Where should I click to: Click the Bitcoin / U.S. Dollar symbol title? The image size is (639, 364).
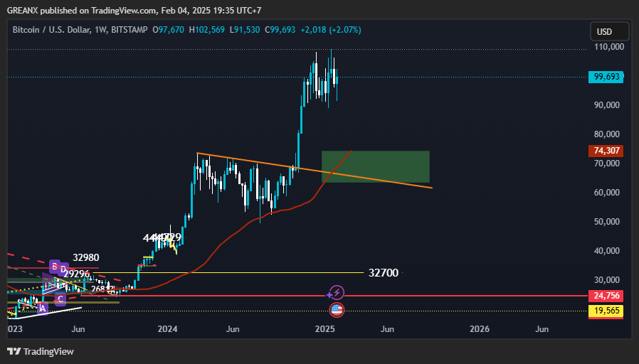[51, 30]
